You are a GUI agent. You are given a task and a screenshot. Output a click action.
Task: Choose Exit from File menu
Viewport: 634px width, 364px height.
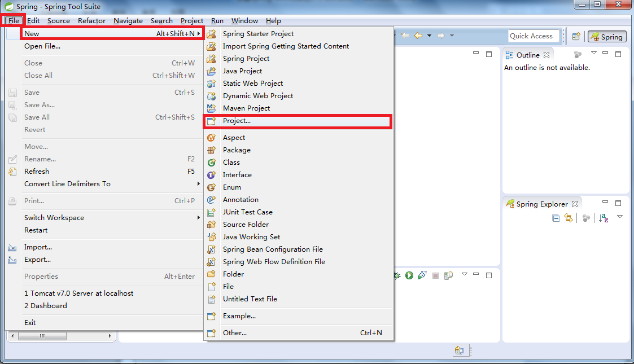(x=104, y=323)
